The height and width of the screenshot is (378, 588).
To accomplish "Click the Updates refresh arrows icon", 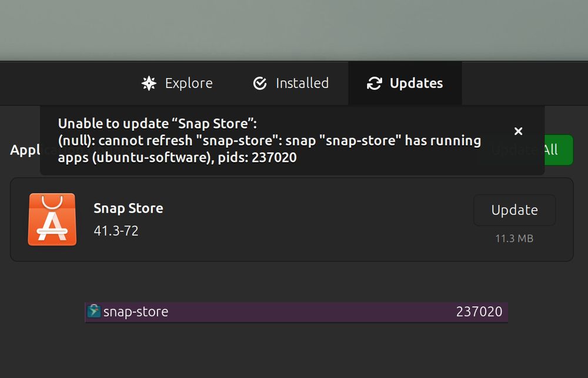I will tap(374, 83).
